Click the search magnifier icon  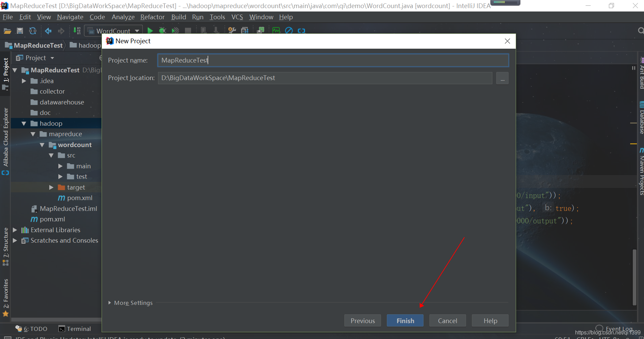pos(641,31)
